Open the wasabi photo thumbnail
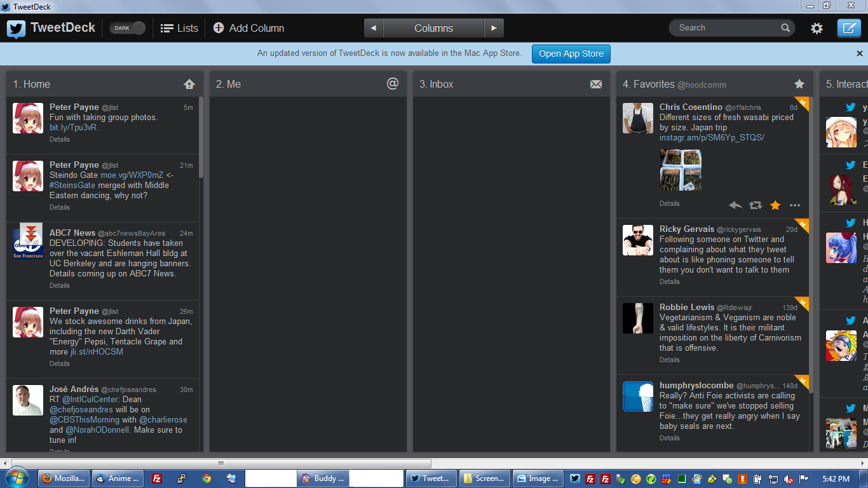The image size is (868, 488). click(681, 170)
